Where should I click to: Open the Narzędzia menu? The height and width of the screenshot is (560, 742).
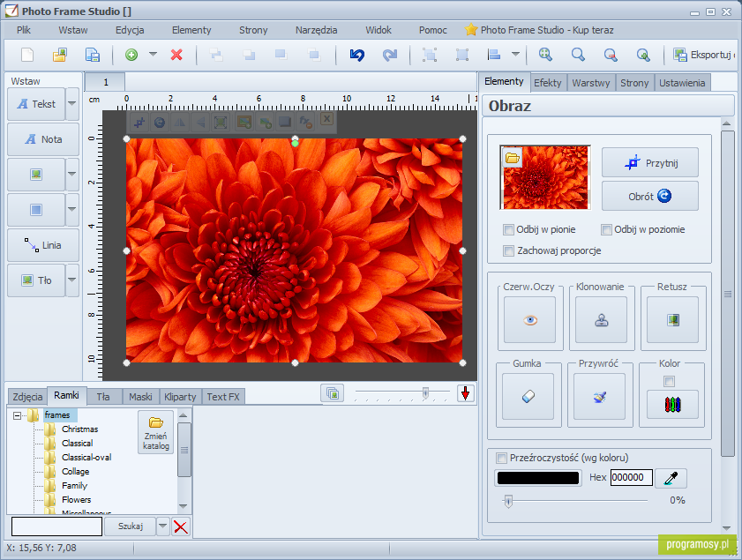pos(316,30)
